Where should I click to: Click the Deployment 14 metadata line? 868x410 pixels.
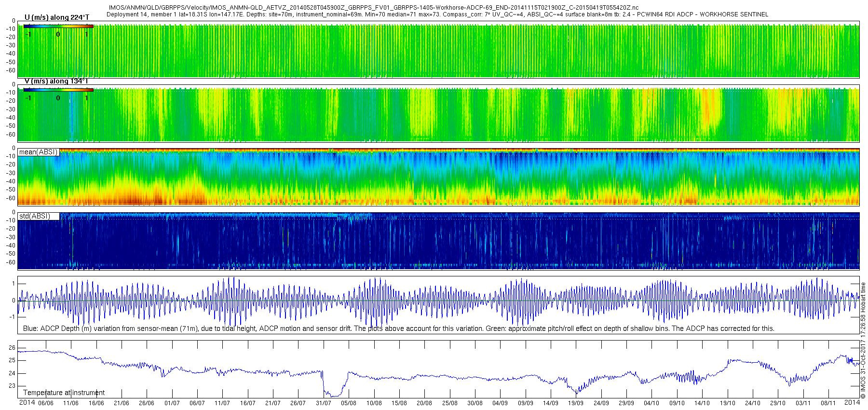click(x=437, y=14)
